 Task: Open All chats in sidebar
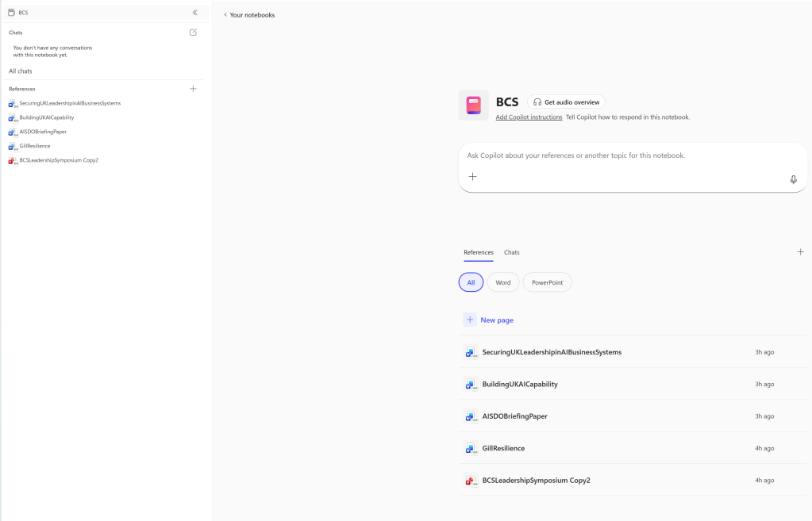(21, 71)
